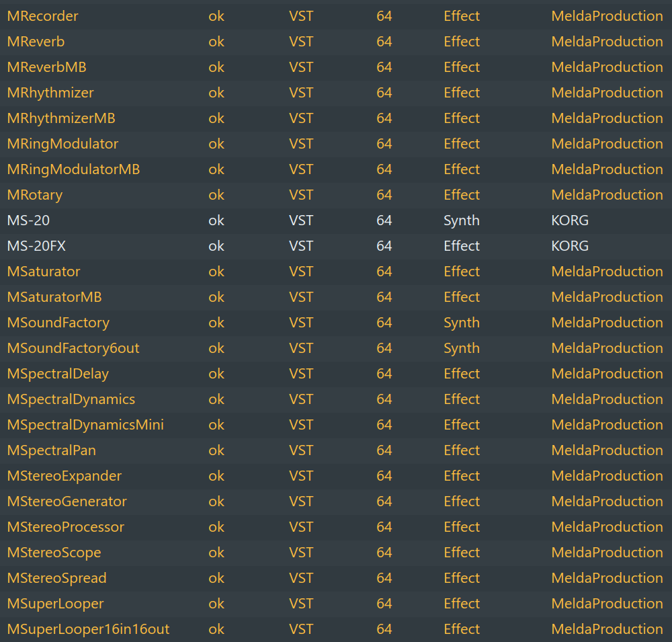Select the MSuperLooper plugin
This screenshot has height=642, width=672.
(x=55, y=604)
